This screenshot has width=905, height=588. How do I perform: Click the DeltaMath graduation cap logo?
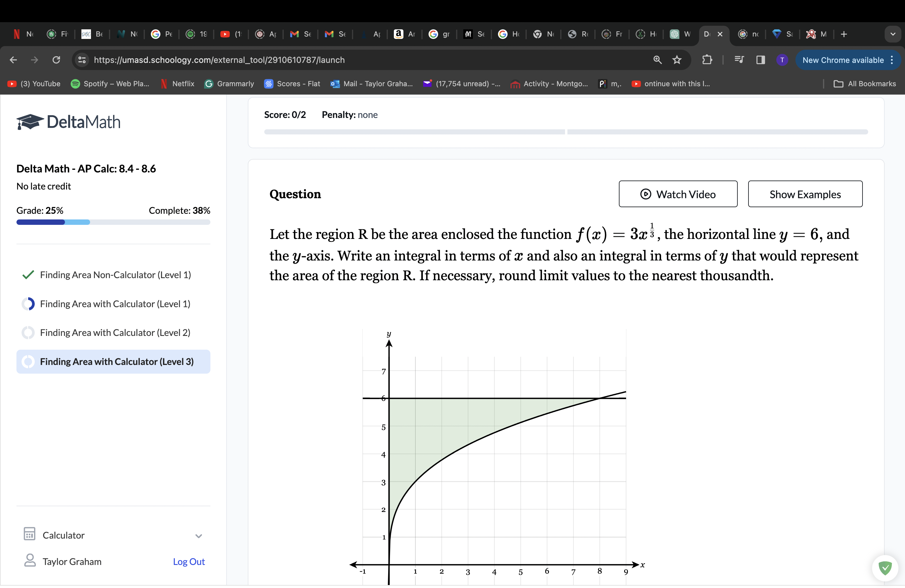point(30,122)
